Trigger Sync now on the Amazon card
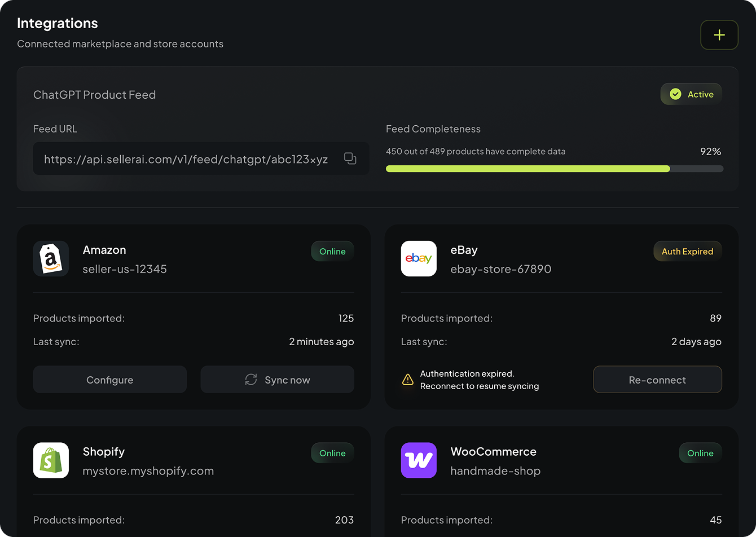 pos(277,380)
